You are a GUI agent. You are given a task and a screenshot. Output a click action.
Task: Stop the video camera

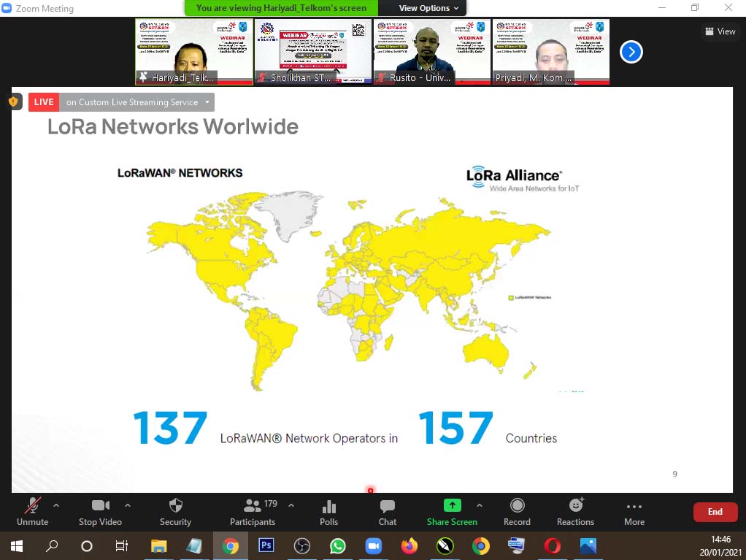pos(101,512)
